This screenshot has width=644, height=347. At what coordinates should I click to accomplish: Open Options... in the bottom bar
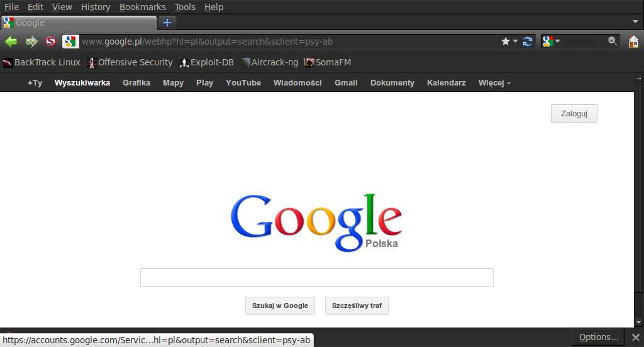click(x=599, y=337)
